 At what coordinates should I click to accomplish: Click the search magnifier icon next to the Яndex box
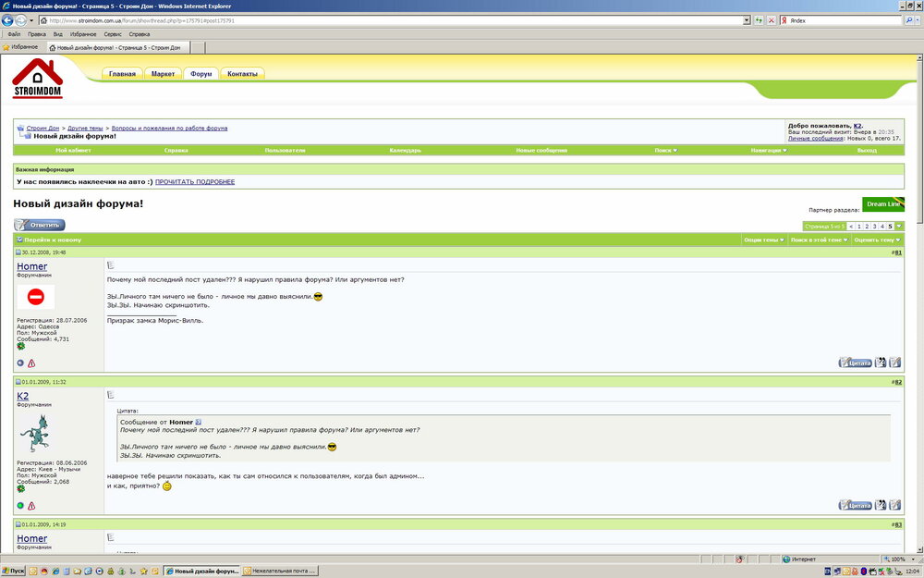point(909,20)
